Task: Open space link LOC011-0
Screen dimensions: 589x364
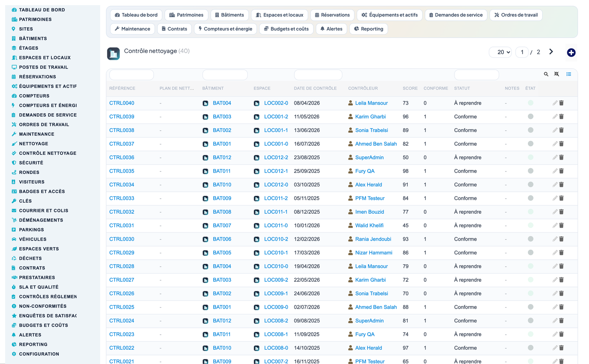Action: 276,226
